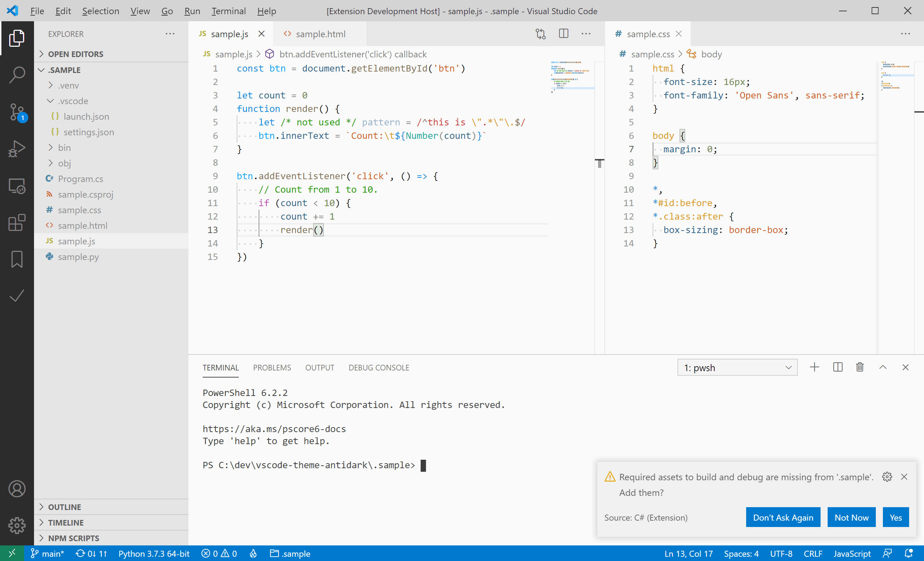
Task: Expand the OUTLINE section
Action: click(x=64, y=507)
